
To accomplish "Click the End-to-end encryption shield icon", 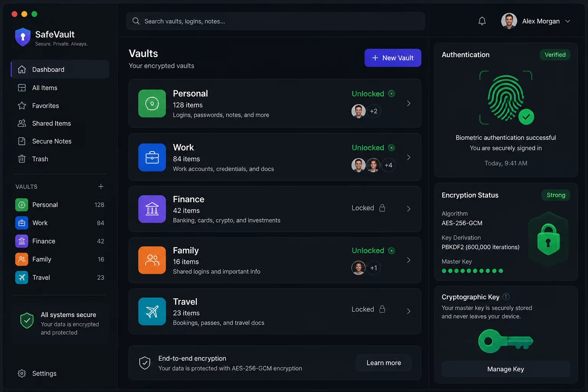I will click(x=145, y=363).
